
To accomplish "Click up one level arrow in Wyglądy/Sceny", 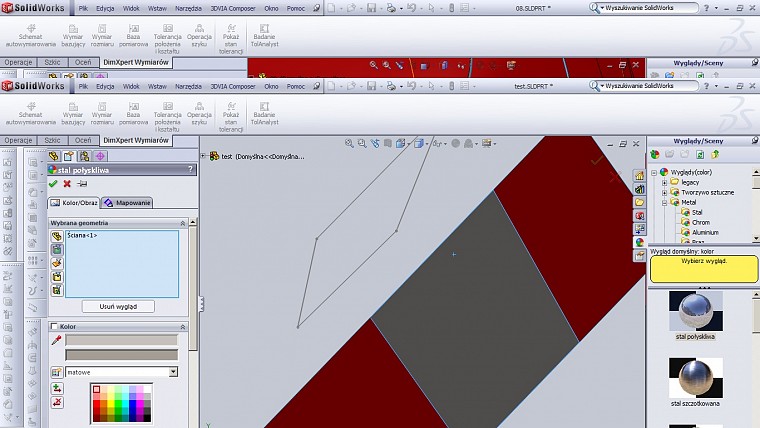I will click(715, 155).
